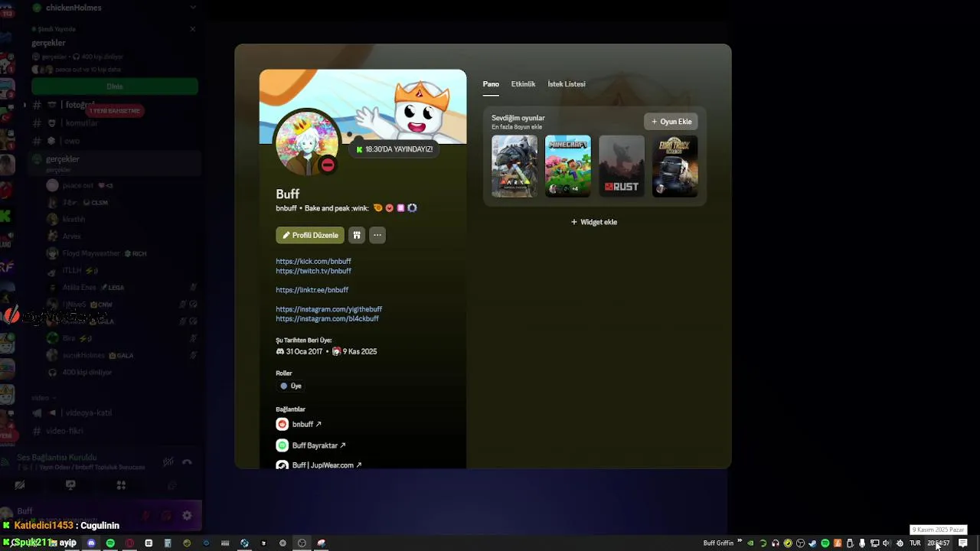Open the instagram.com/yigithebuff link
The height and width of the screenshot is (551, 980).
pyautogui.click(x=328, y=309)
